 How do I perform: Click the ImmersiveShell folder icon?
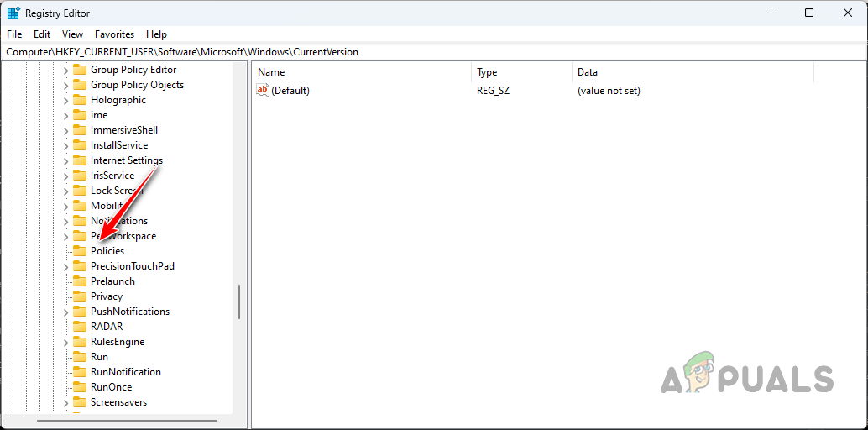(81, 129)
